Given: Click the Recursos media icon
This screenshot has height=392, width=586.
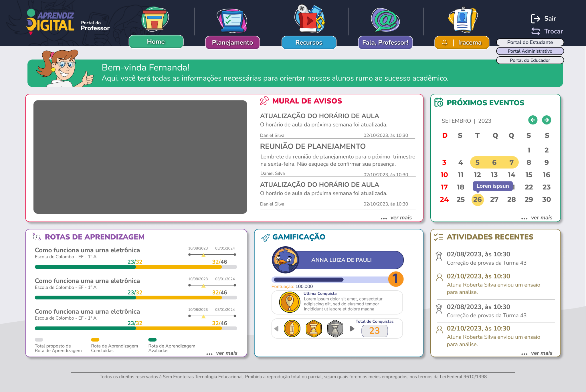Looking at the screenshot, I should (x=310, y=19).
